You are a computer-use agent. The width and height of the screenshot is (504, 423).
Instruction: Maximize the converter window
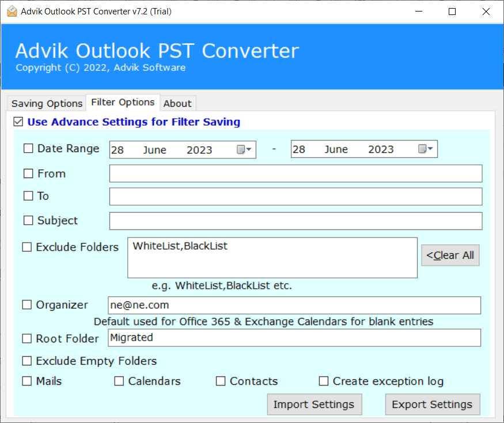click(x=452, y=12)
